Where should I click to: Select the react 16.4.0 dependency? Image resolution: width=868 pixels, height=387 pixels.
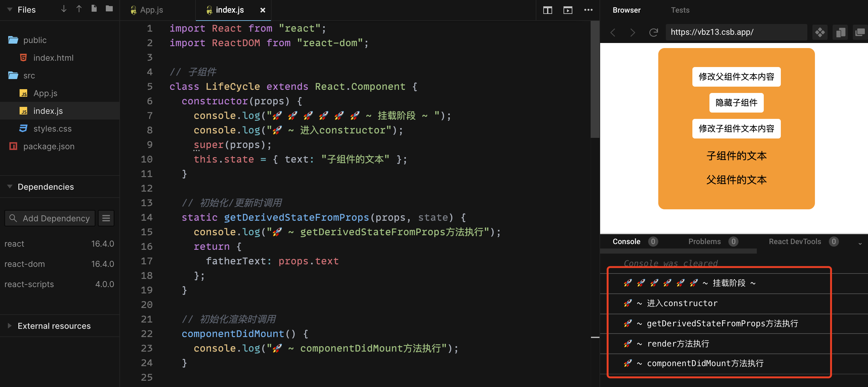coord(59,244)
